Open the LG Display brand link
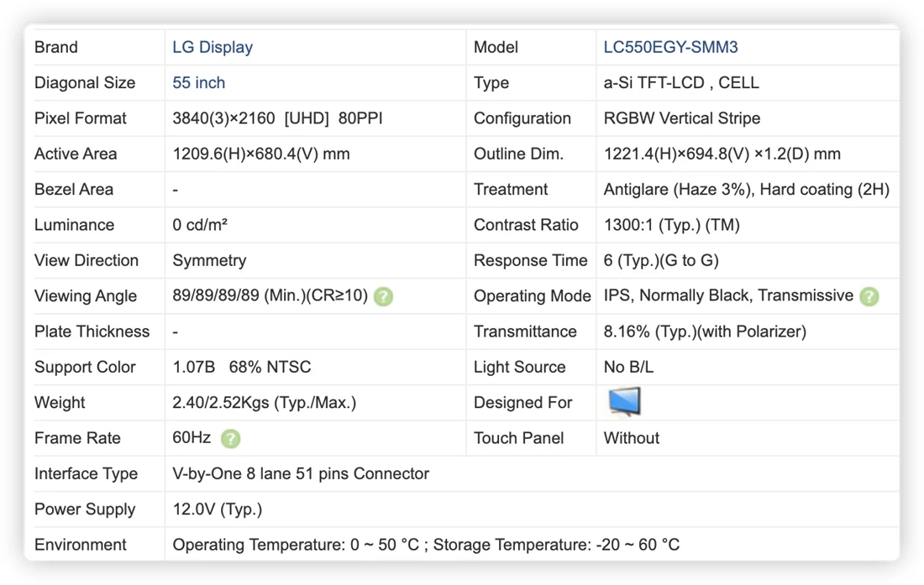Screen dimensions: 924x585 [213, 47]
